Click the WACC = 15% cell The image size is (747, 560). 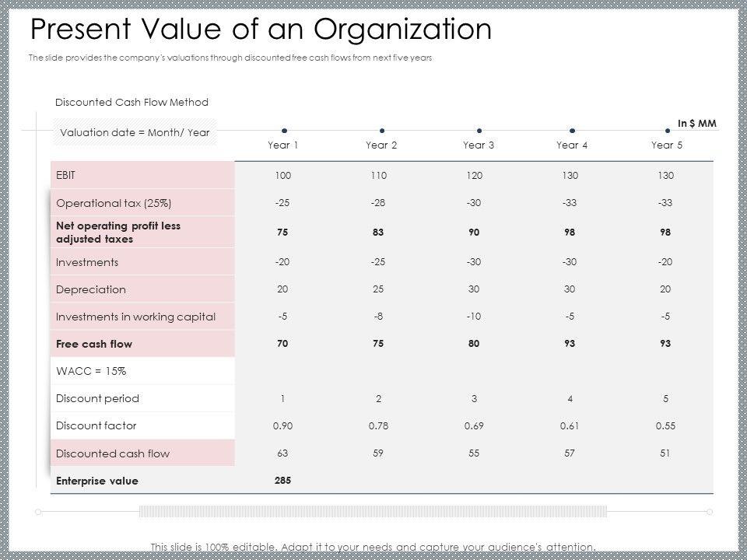pos(91,371)
